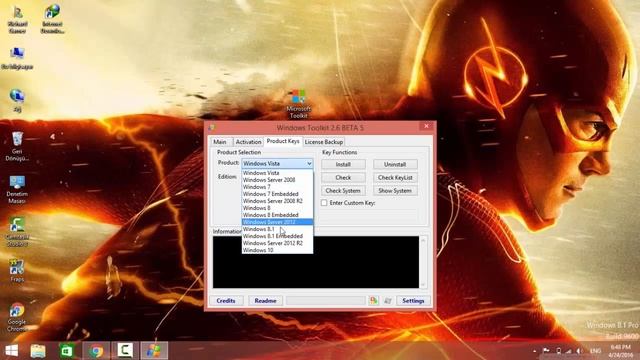
Task: Show hidden tray icons arrow
Action: (x=535, y=351)
